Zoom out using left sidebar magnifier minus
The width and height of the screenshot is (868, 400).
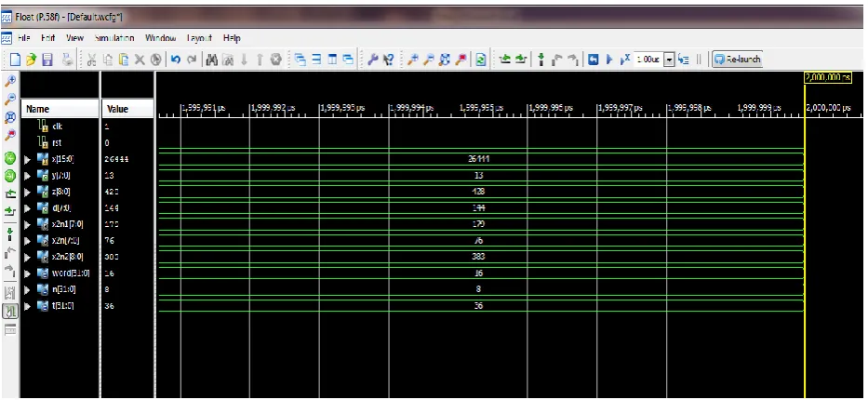click(9, 99)
